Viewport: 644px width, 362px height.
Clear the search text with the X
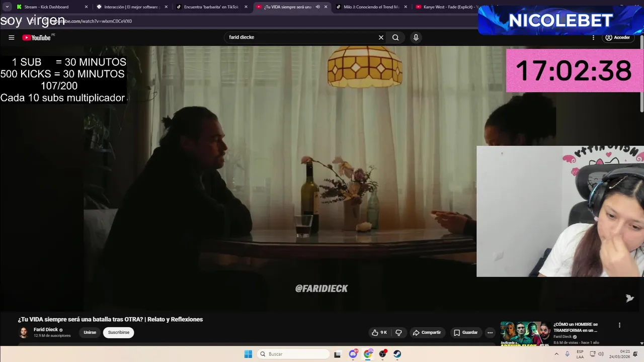tap(381, 37)
